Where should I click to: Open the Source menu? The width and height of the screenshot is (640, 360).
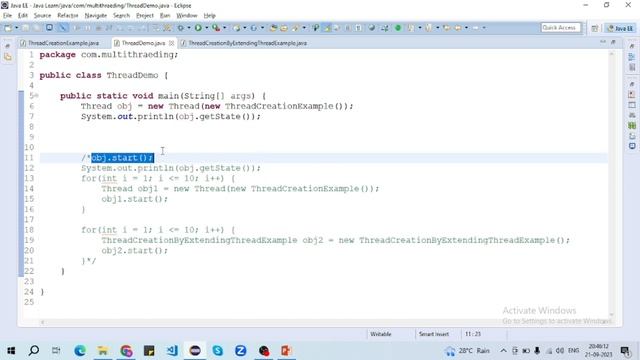click(x=42, y=16)
